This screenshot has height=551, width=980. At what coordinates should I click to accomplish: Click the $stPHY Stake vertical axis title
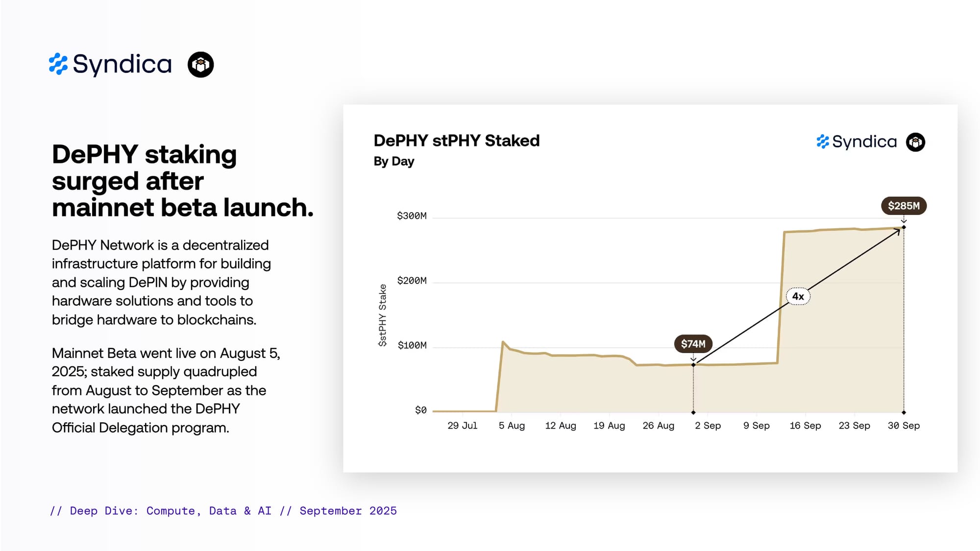pyautogui.click(x=383, y=315)
